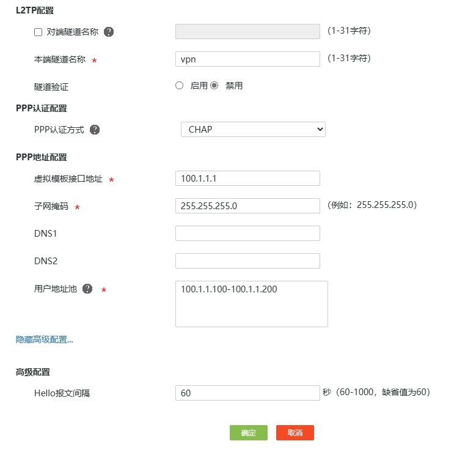Cancel with the red 取消 button
This screenshot has height=452, width=476.
(x=295, y=433)
